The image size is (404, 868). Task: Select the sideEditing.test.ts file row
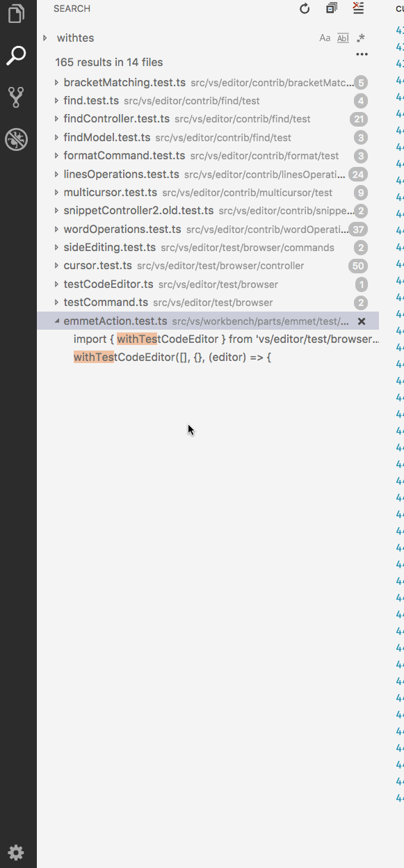208,248
